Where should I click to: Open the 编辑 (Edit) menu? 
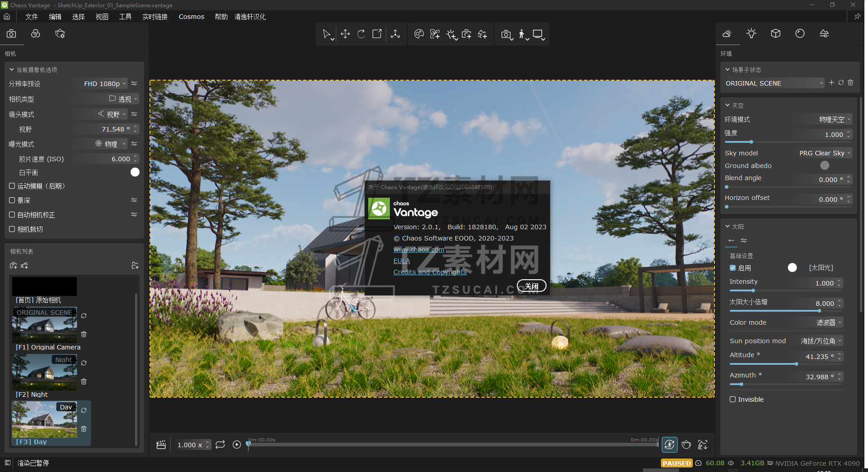pos(55,17)
